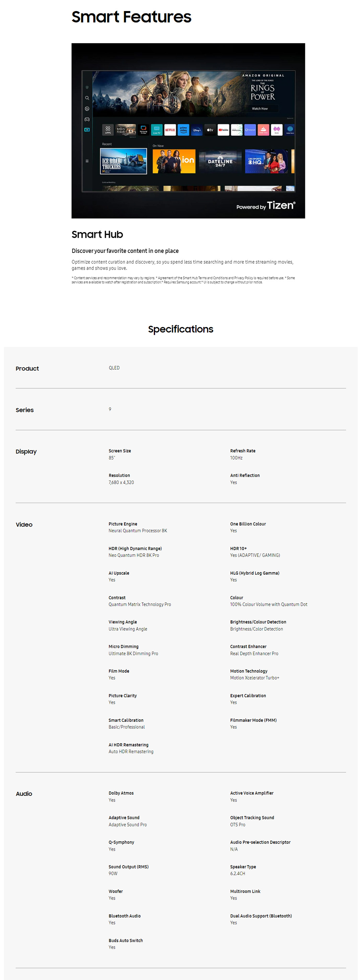Select the Ice Road Truckers thumbnail
Screen dimensions: 362x980
pyautogui.click(x=124, y=161)
